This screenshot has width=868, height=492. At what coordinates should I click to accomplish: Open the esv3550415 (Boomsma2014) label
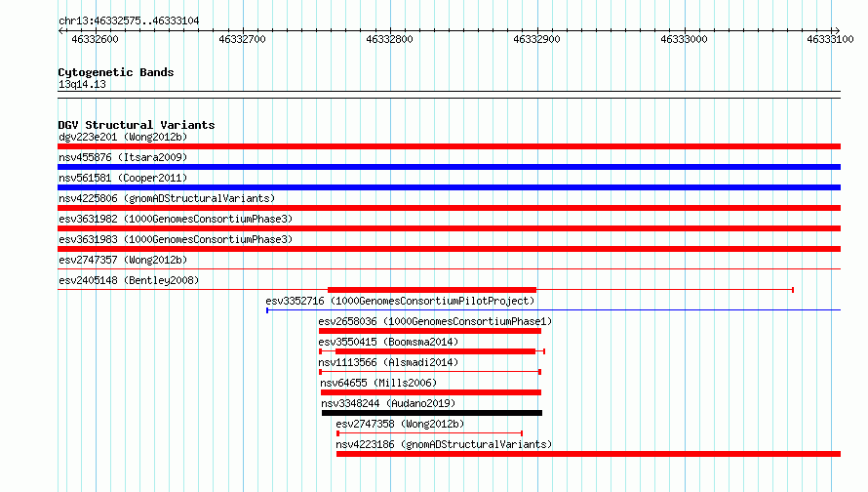tap(388, 342)
